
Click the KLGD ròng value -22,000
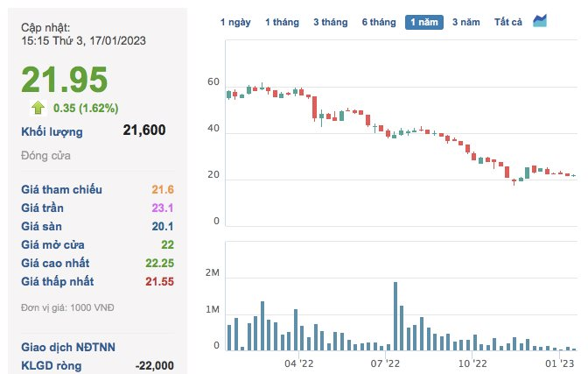(155, 365)
